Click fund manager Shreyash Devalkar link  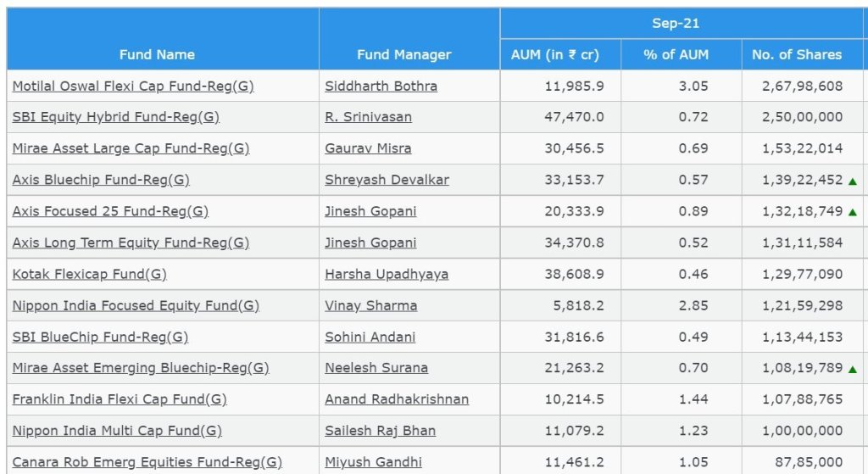pos(387,180)
